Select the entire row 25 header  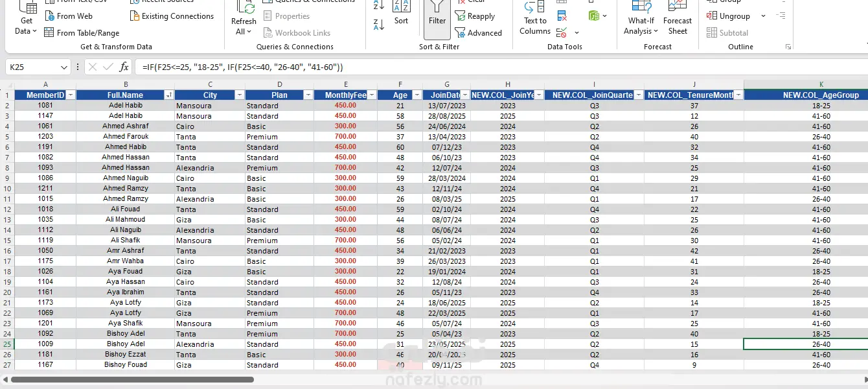[x=7, y=344]
